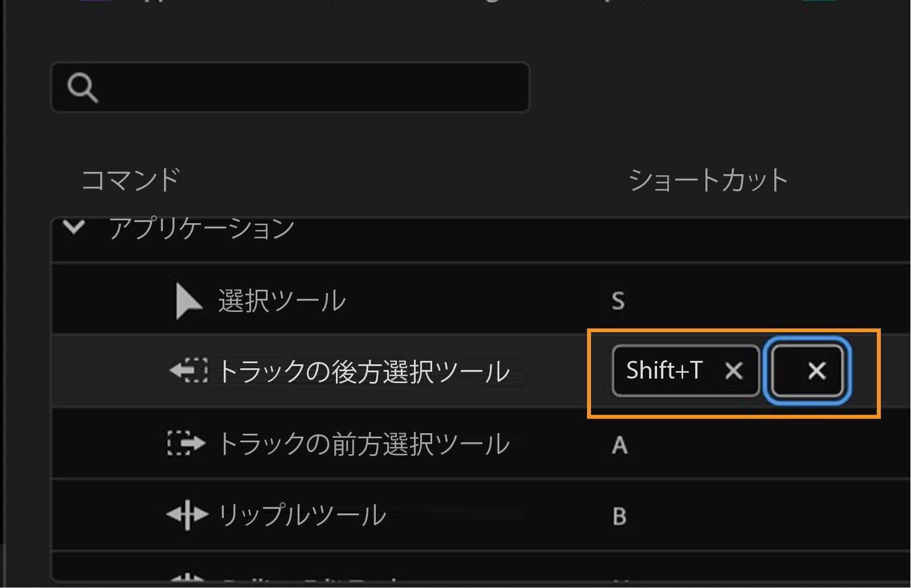The image size is (911, 588).
Task: Click the コマンド column header
Action: click(x=130, y=179)
